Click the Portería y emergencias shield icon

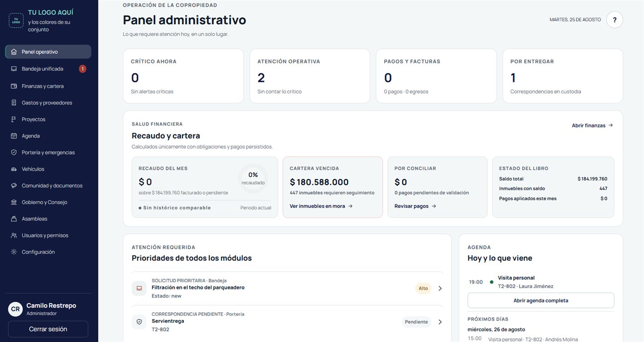(x=14, y=152)
